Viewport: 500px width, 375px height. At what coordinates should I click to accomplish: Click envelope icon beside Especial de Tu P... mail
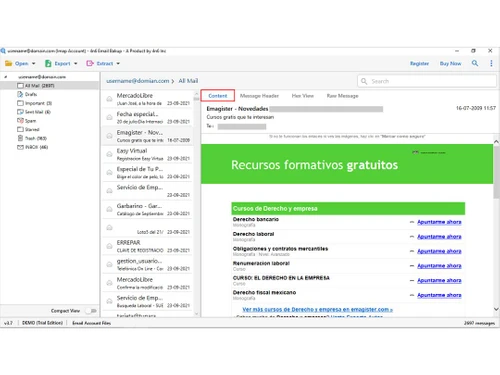coord(109,172)
